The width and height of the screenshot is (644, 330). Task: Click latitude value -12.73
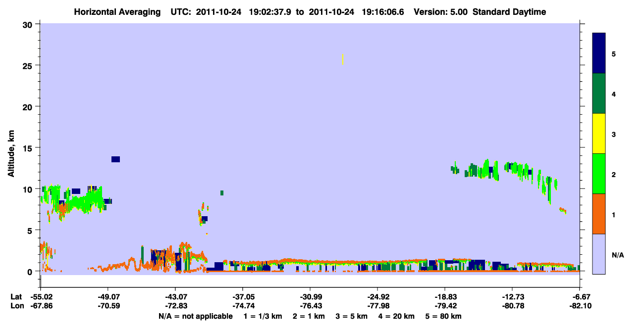(x=512, y=297)
